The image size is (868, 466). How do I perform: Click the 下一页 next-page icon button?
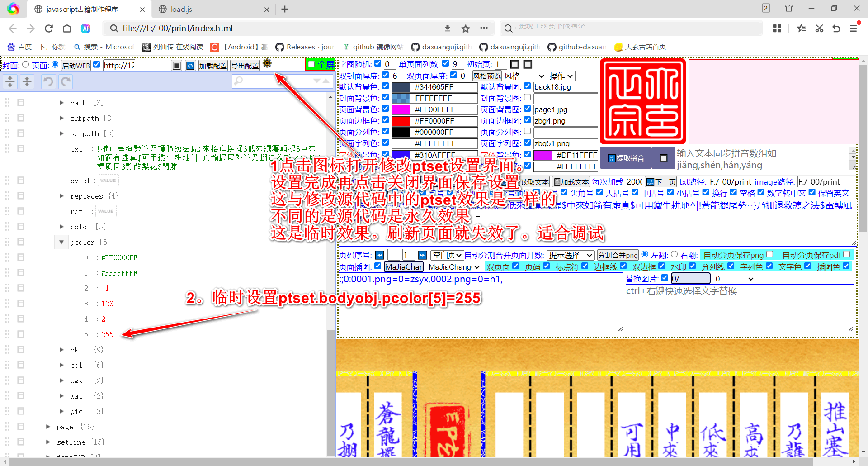660,181
